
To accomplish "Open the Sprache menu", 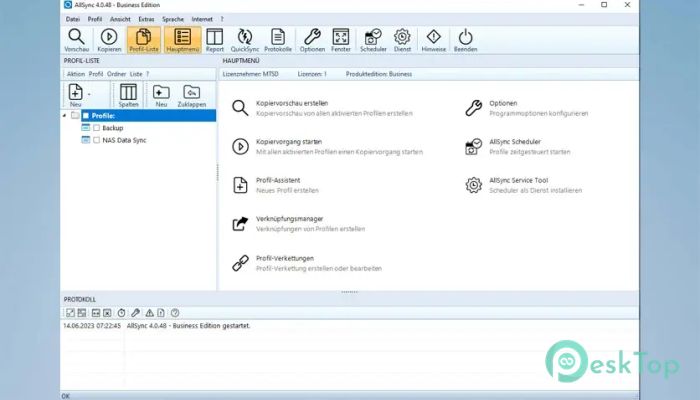I will coord(173,19).
